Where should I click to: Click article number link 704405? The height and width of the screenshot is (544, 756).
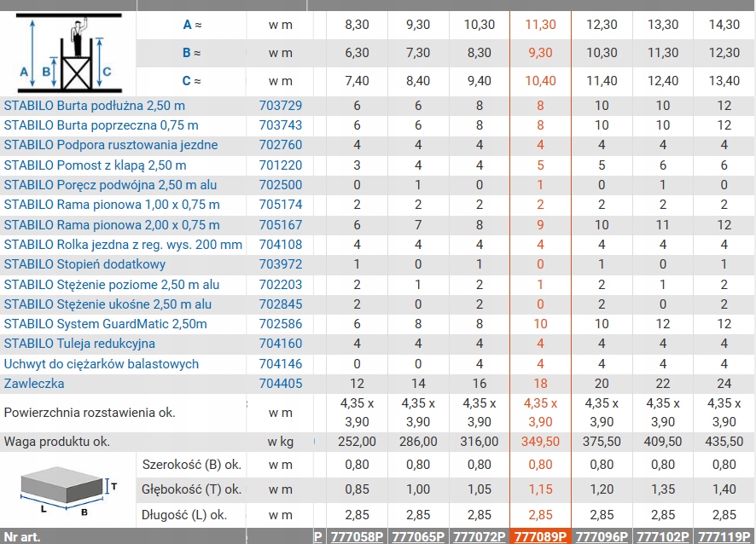tap(281, 384)
